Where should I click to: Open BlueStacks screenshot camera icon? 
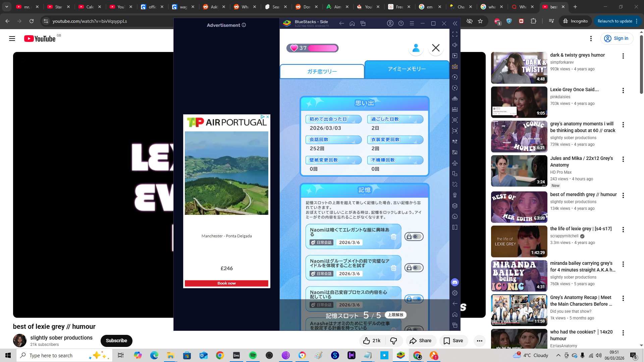(455, 120)
